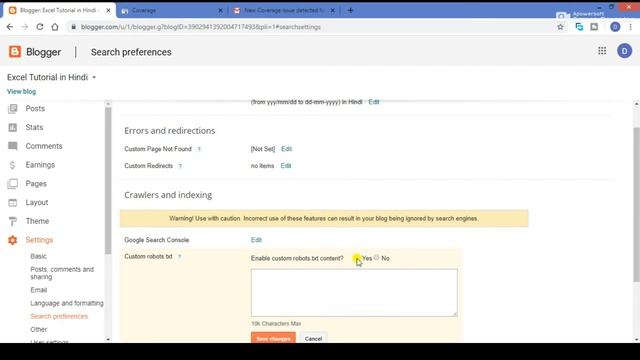Select No for custom robots.txt
Image resolution: width=640 pixels, height=360 pixels.
[x=376, y=258]
